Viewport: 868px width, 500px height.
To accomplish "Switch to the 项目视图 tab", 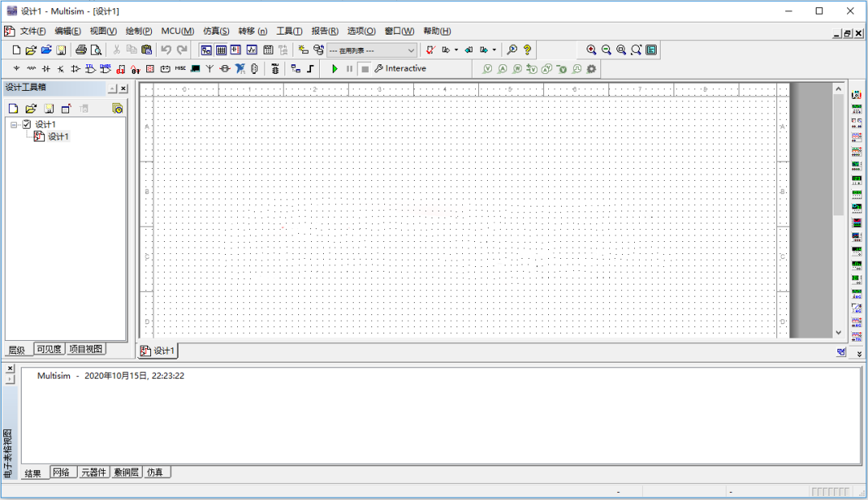I will click(x=85, y=349).
